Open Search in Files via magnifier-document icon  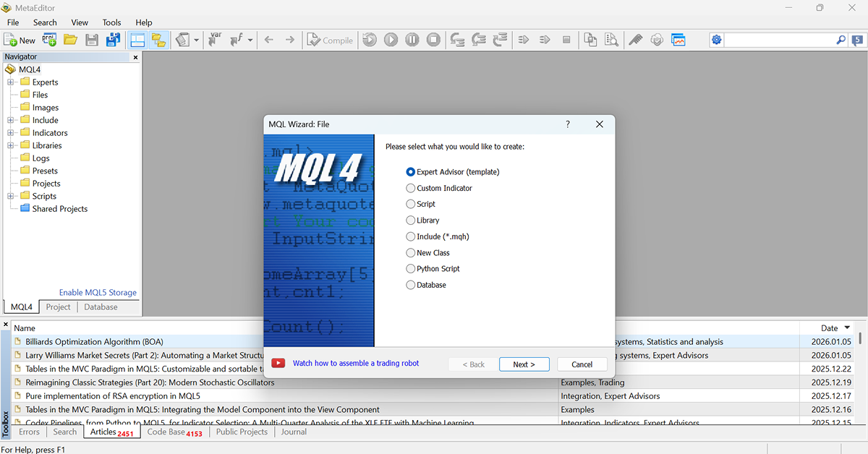(612, 40)
